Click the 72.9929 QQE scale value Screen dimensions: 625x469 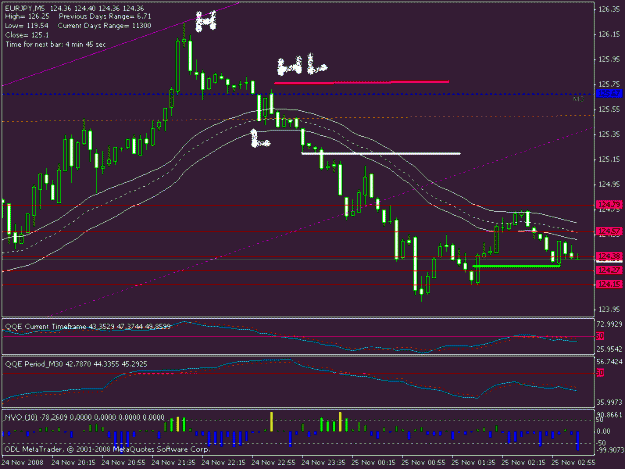[609, 324]
